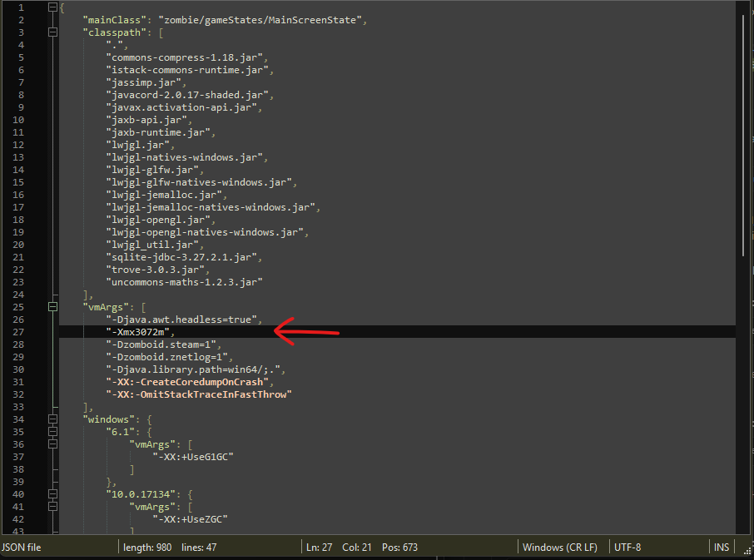Click the "-Dzomboid.znetlog=1" argument
The width and height of the screenshot is (754, 560).
tap(166, 357)
